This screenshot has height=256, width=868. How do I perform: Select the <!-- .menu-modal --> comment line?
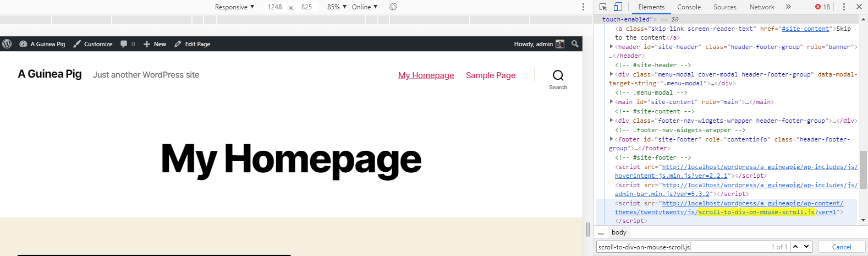(651, 92)
